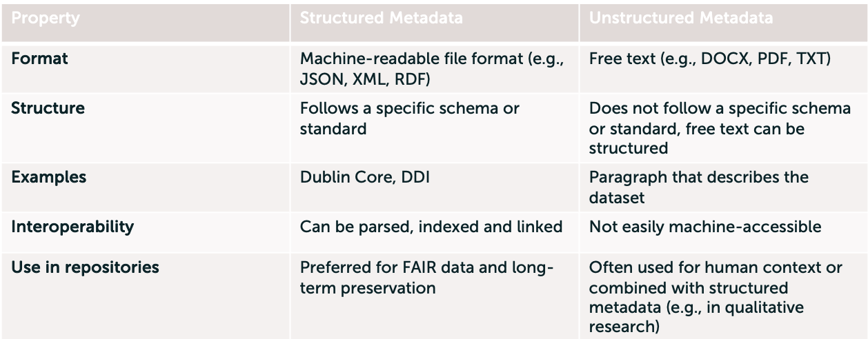The height and width of the screenshot is (339, 868).
Task: Select the Use in repositories label
Action: pos(85,267)
